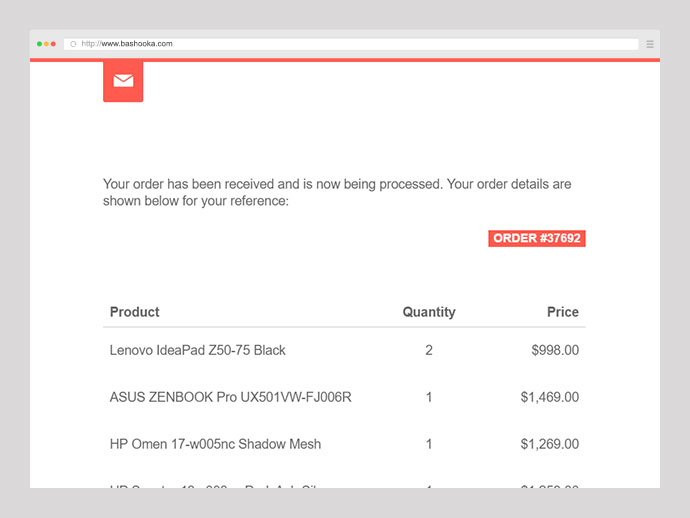This screenshot has width=690, height=518.
Task: Focus the www.bashooka.com address bar
Action: 350,44
